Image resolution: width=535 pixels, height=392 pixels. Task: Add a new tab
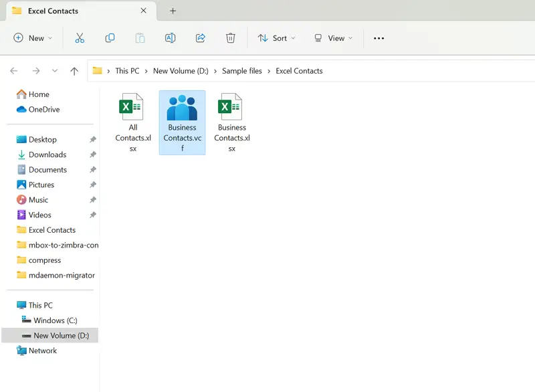click(x=173, y=11)
